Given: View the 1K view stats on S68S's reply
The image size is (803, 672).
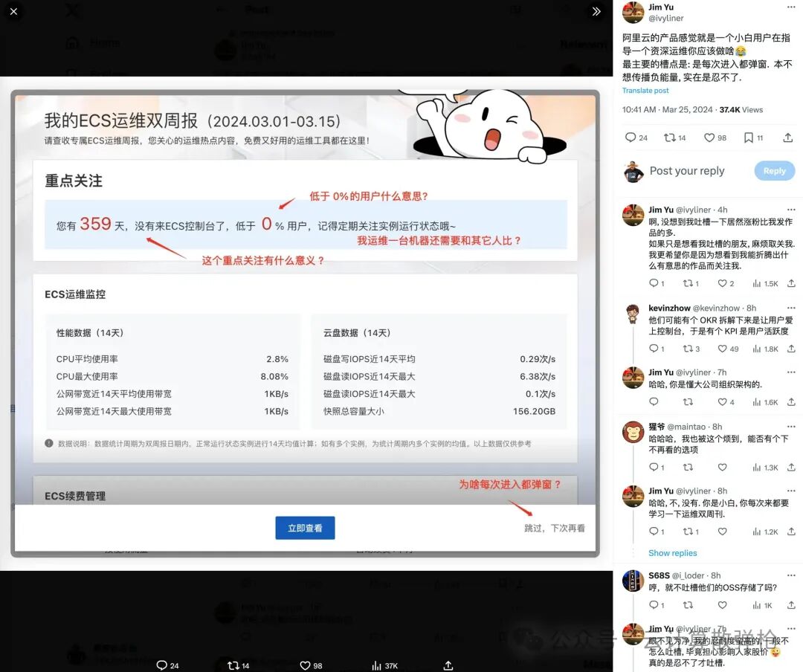Looking at the screenshot, I should pyautogui.click(x=762, y=605).
